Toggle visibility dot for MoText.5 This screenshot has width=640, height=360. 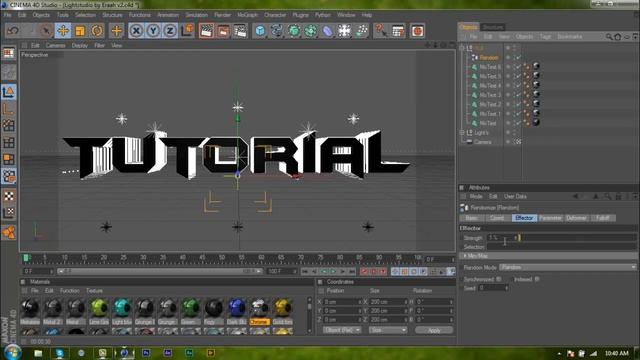[x=508, y=76]
